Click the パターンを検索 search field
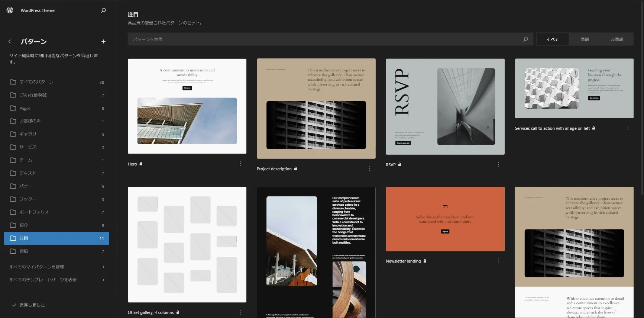Screen dimensions: 644x318 click(x=323, y=39)
